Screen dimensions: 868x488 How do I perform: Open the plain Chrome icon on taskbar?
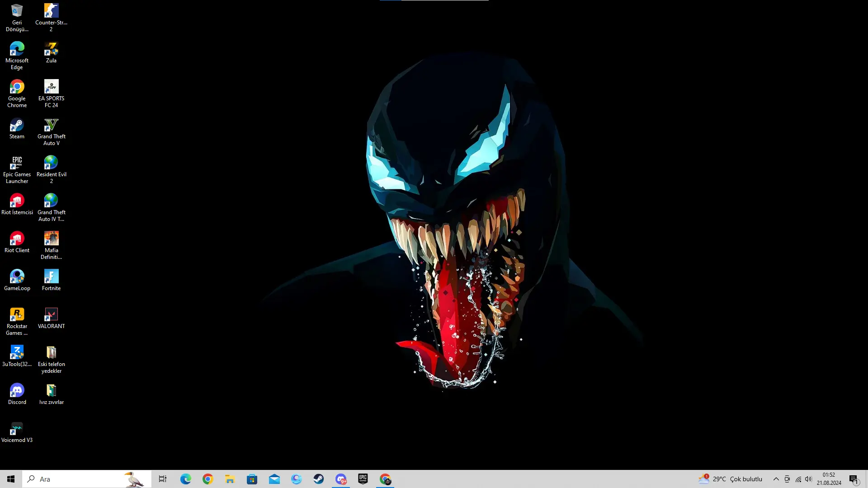208,479
